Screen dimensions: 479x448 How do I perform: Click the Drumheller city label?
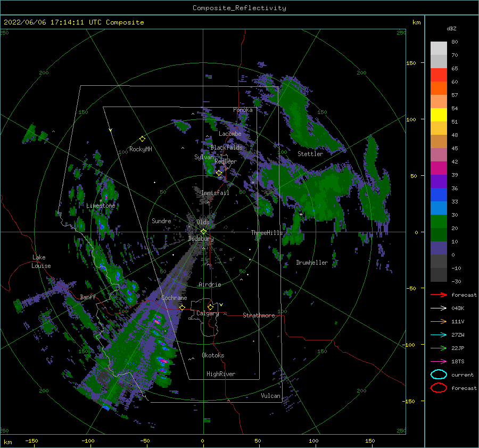312,263
